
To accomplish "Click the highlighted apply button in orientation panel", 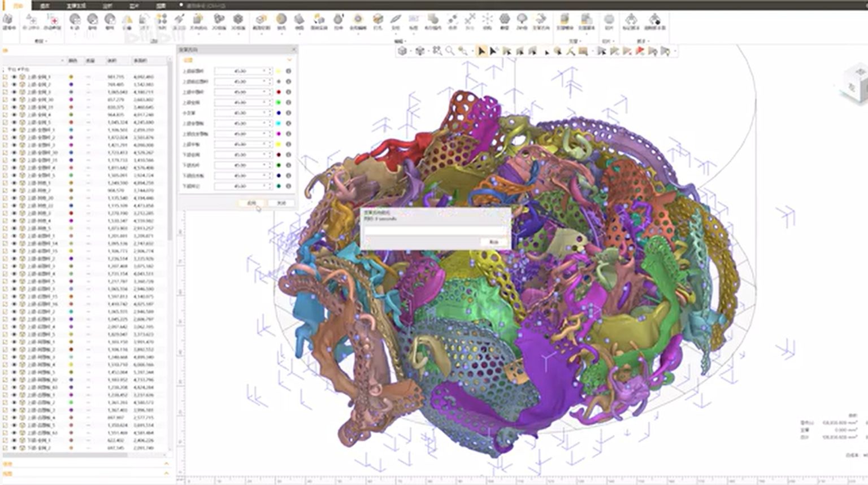I will [251, 203].
